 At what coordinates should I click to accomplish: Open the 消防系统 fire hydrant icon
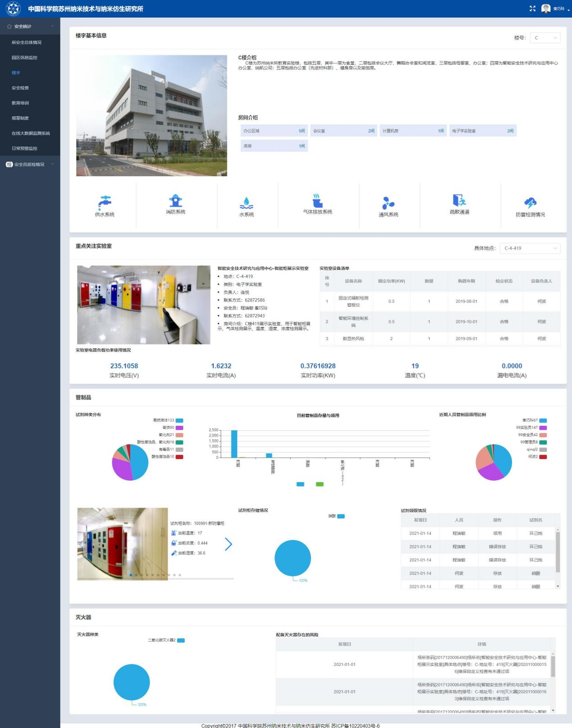175,200
